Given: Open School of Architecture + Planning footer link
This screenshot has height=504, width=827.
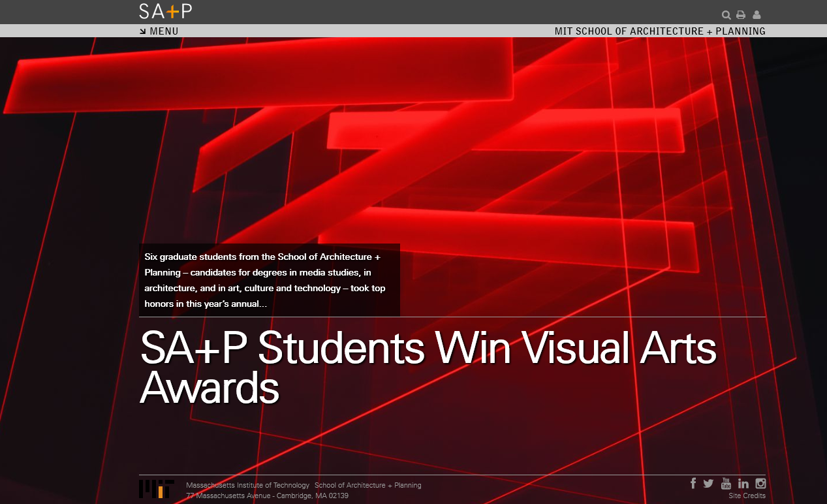Looking at the screenshot, I should (368, 485).
